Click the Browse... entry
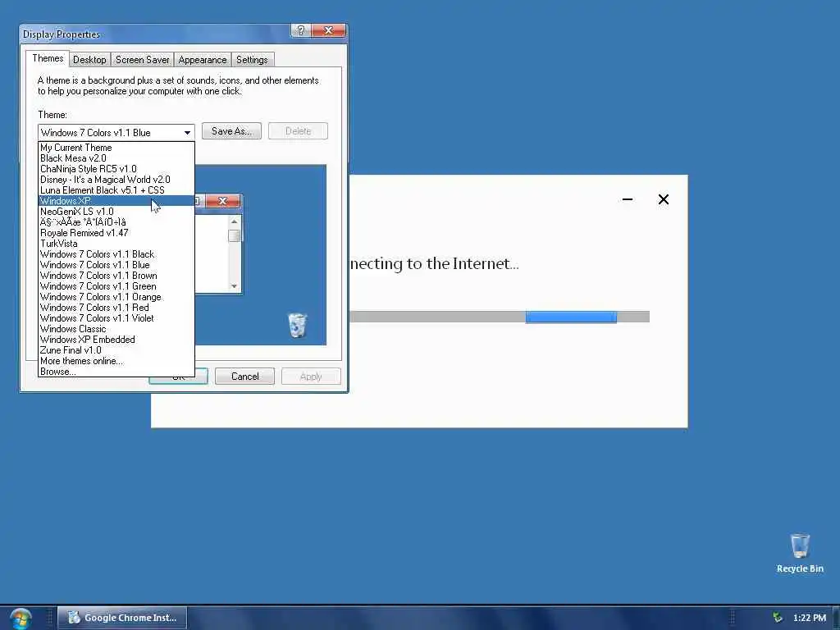The height and width of the screenshot is (630, 840). point(116,372)
